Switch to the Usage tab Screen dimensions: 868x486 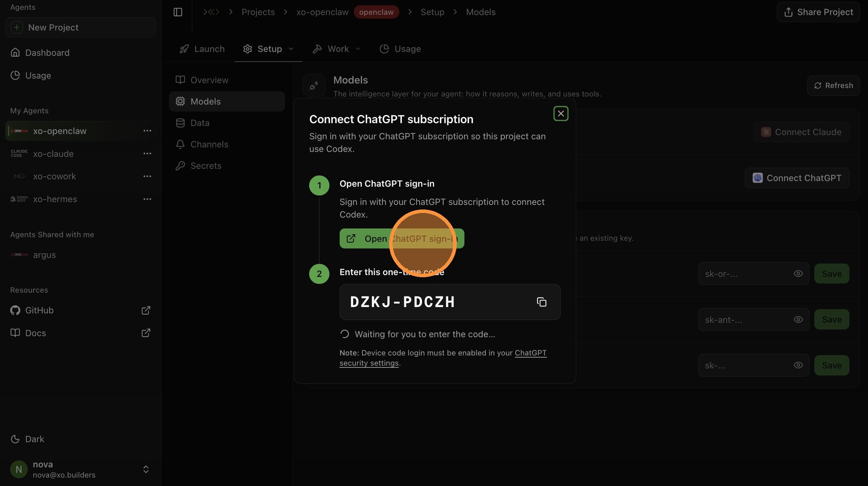400,49
